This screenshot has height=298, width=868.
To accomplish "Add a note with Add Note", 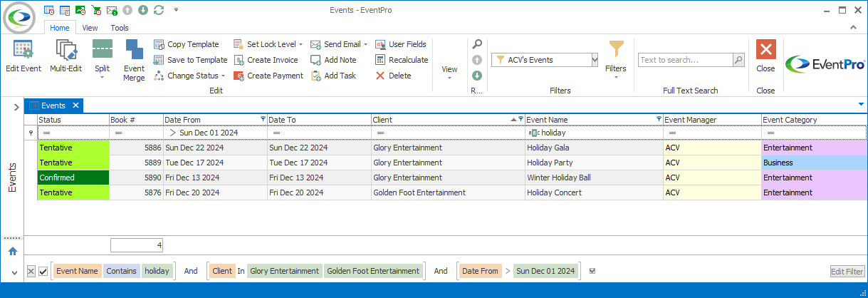I will 333,60.
